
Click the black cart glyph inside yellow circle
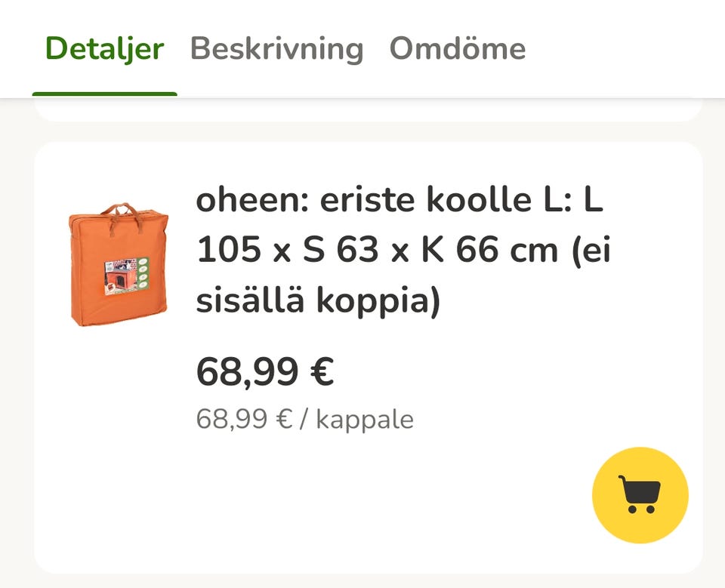[x=639, y=494]
